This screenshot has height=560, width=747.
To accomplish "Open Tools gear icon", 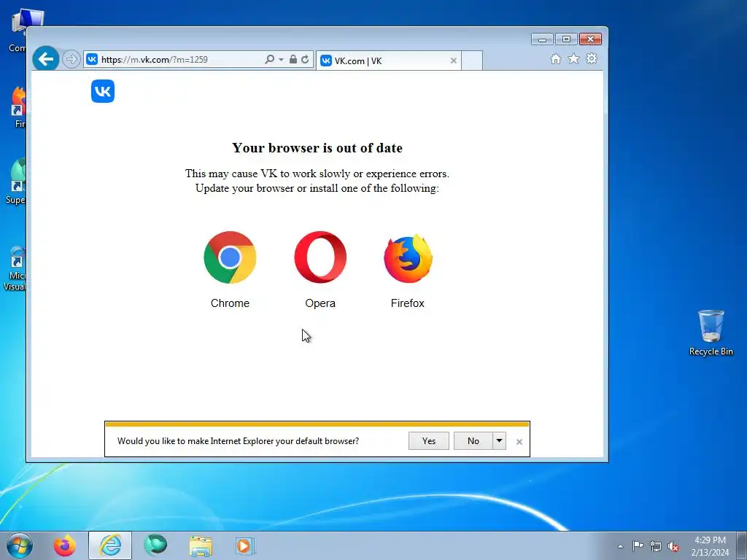I will tap(592, 58).
